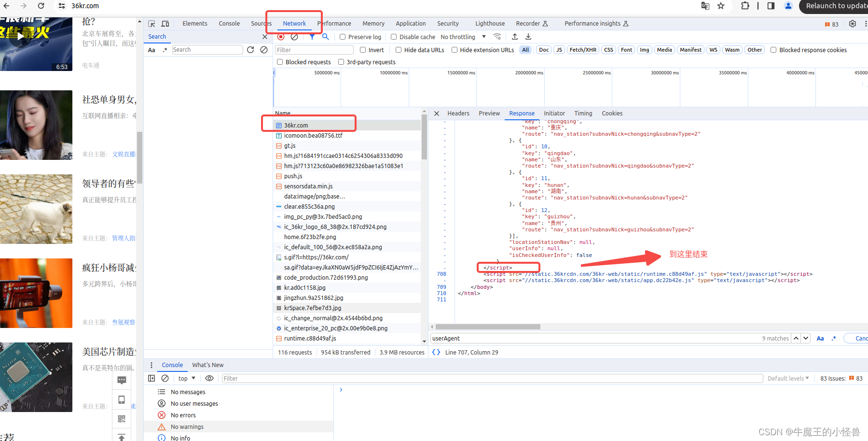Clear search results icon
Viewport: 868px width, 441px height.
[264, 50]
